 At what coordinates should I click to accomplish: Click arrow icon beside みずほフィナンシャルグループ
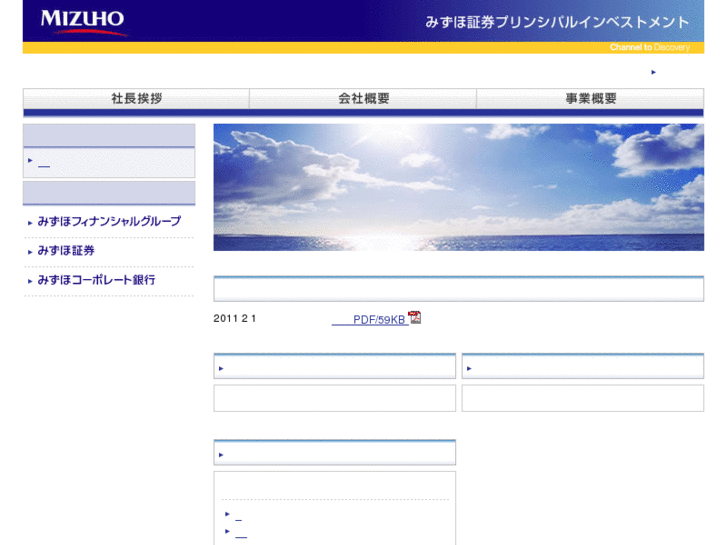coord(30,223)
